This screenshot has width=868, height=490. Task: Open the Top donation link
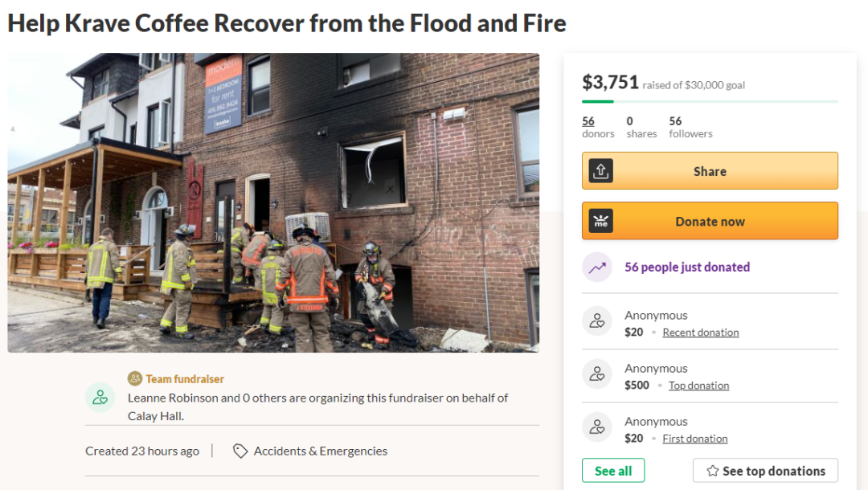[698, 386]
